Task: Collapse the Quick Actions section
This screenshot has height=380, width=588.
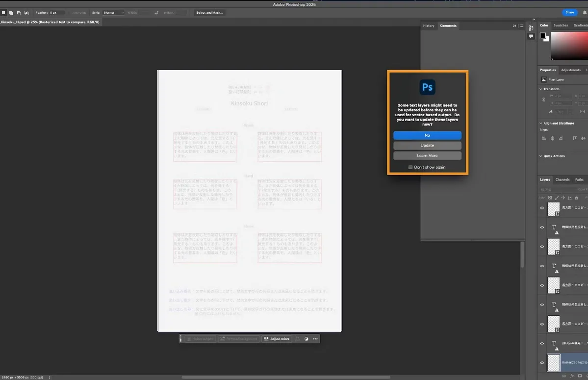Action: point(541,156)
